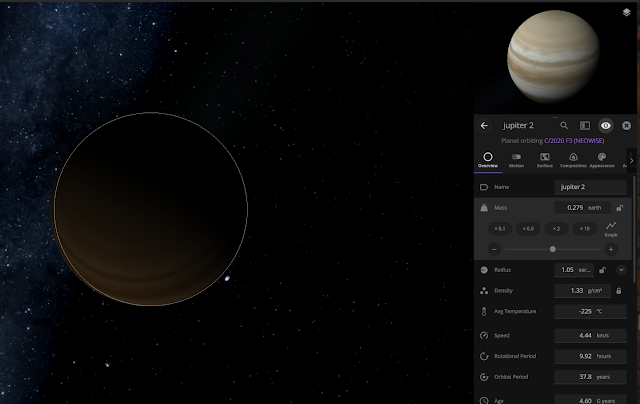The width and height of the screenshot is (640, 404).
Task: Edit the Orbital Period value 37.8 years
Action: pyautogui.click(x=590, y=377)
